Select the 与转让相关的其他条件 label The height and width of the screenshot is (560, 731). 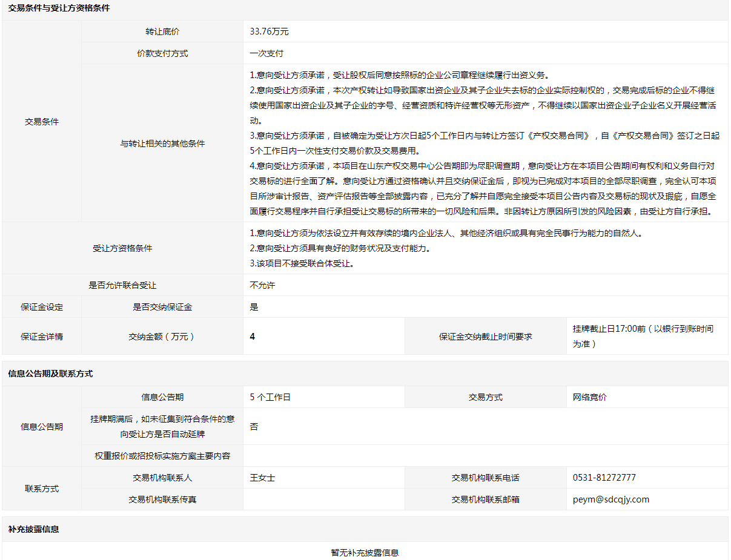click(162, 143)
